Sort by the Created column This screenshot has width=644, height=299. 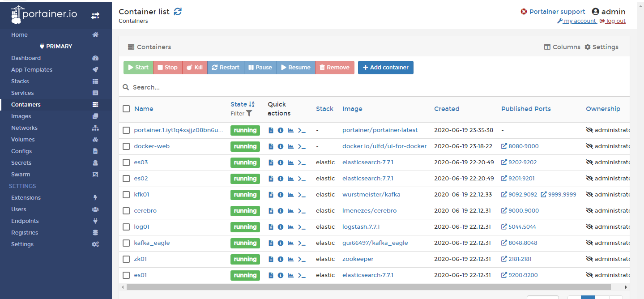[x=447, y=109]
